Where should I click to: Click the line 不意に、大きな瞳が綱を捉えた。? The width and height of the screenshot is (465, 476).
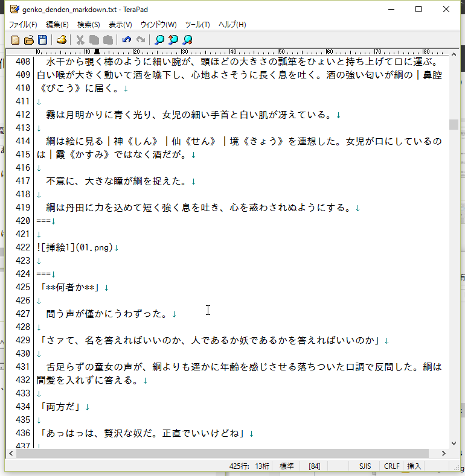[x=118, y=181]
